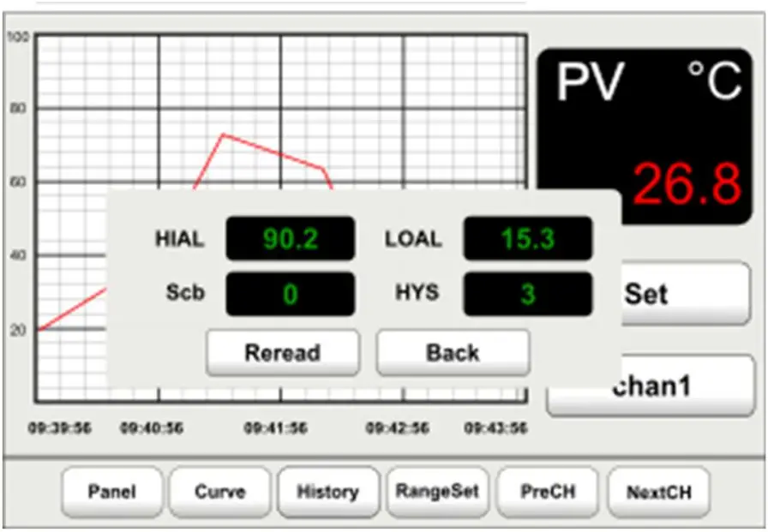Open the History screen
The height and width of the screenshot is (532, 768).
(x=327, y=493)
